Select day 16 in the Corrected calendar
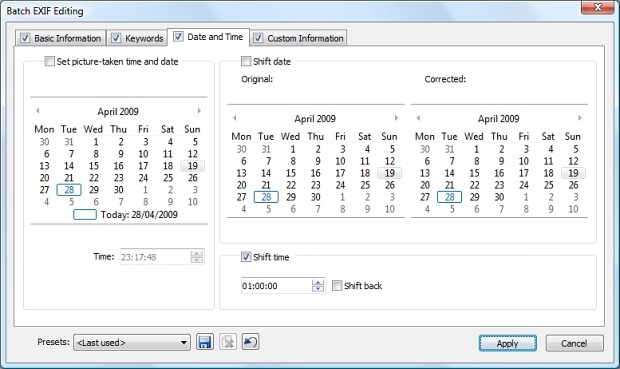This screenshot has width=620, height=369. [499, 173]
